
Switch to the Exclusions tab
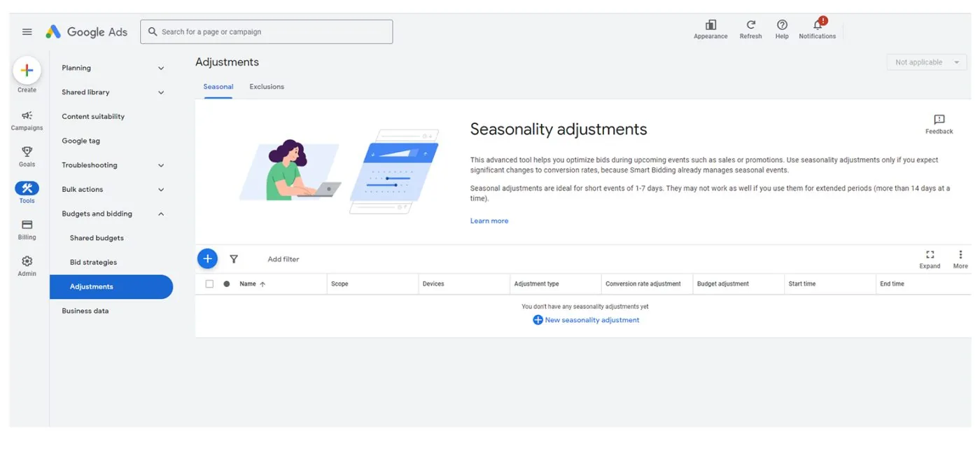(267, 87)
